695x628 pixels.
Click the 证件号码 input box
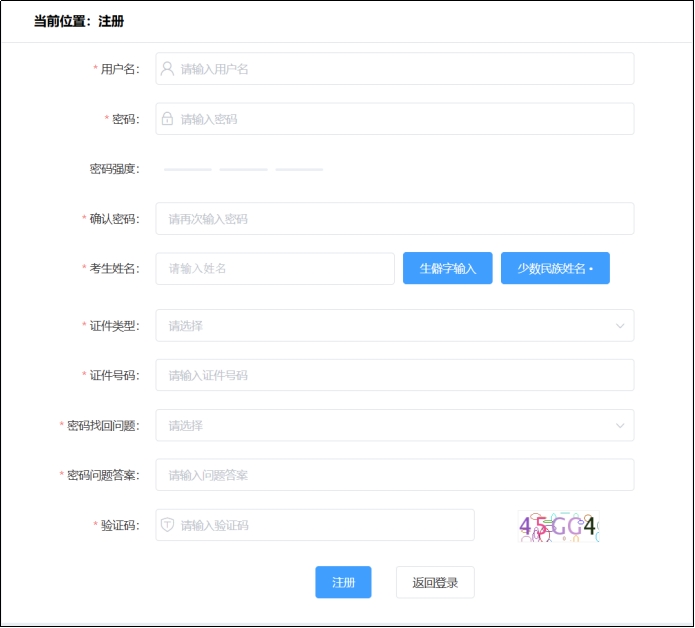394,375
